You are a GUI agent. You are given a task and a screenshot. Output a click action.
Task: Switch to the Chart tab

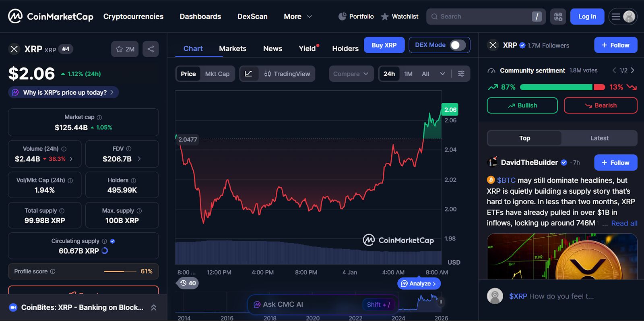[193, 49]
